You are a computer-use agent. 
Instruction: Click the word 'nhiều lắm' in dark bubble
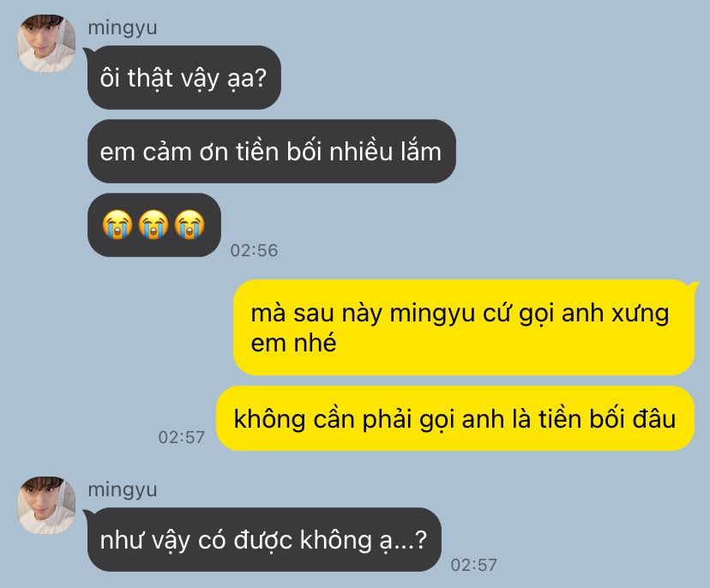pos(385,151)
